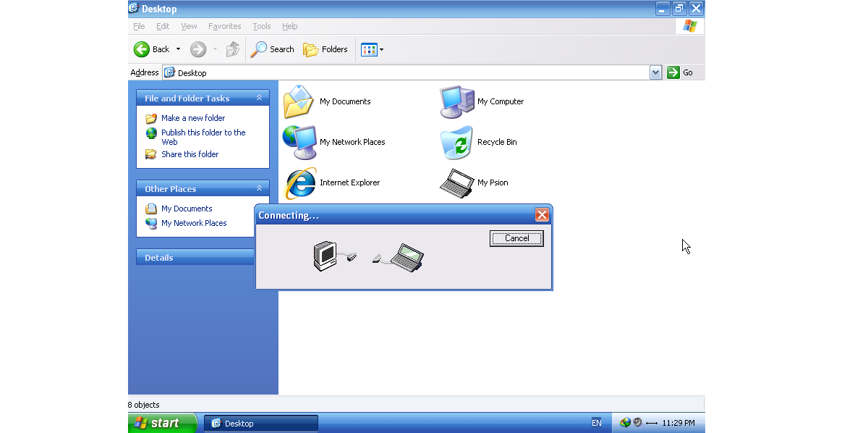
Task: Open the View menu
Action: point(189,26)
